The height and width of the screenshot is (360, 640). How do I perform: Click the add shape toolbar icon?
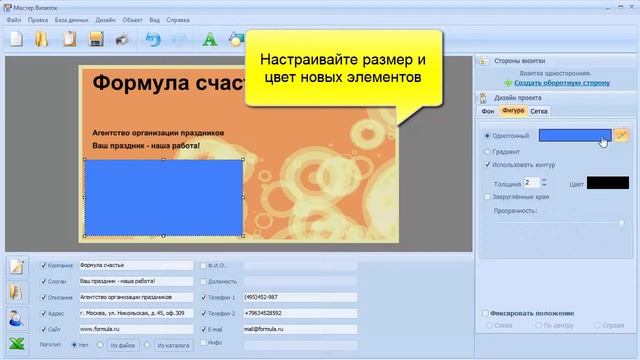(x=236, y=39)
